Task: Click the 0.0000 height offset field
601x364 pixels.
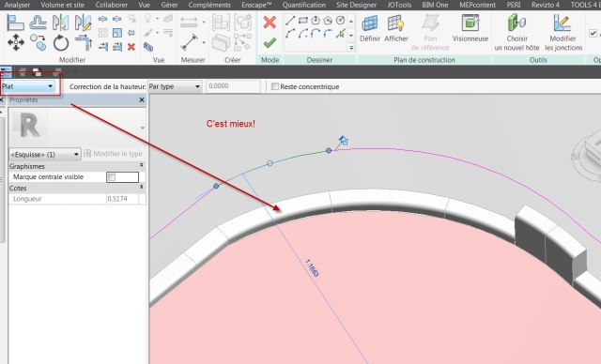Action: click(233, 86)
